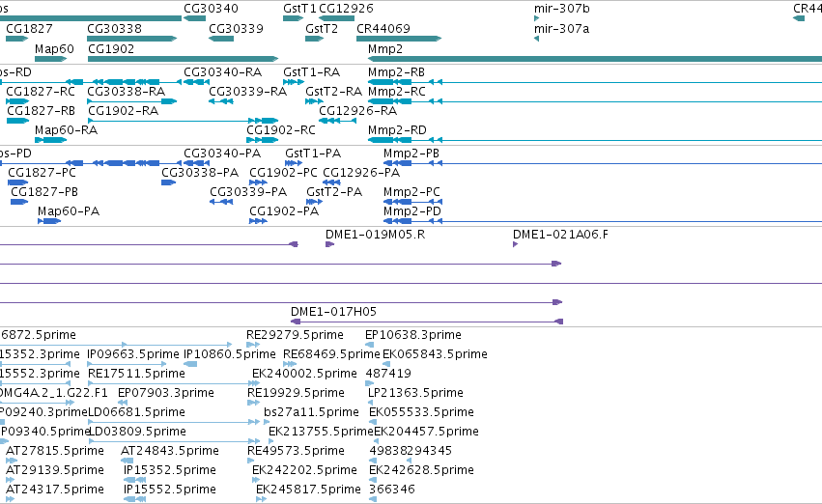The image size is (822, 504).
Task: Click the LD06681.5prime EST label
Action: [136, 412]
